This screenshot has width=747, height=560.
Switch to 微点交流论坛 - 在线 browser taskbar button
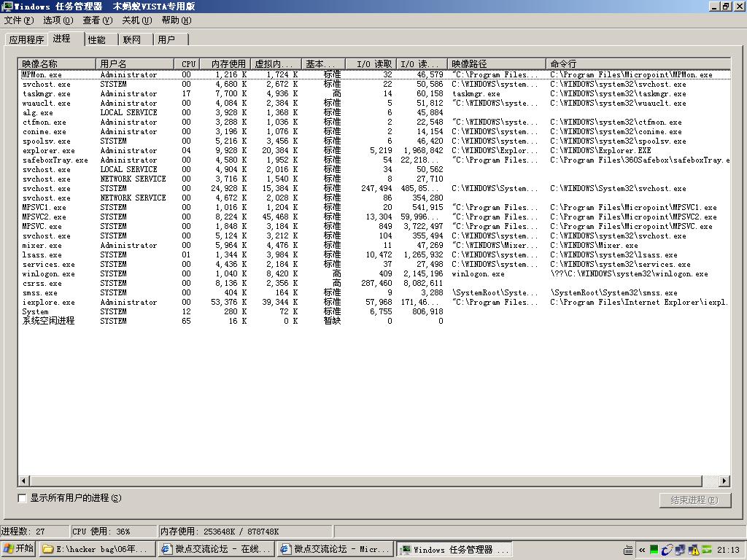click(x=216, y=549)
